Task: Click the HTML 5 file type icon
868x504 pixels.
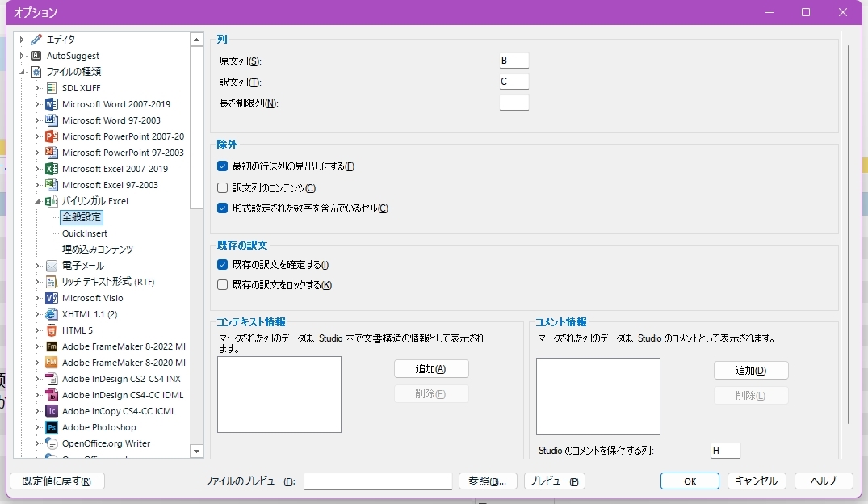Action: 52,330
